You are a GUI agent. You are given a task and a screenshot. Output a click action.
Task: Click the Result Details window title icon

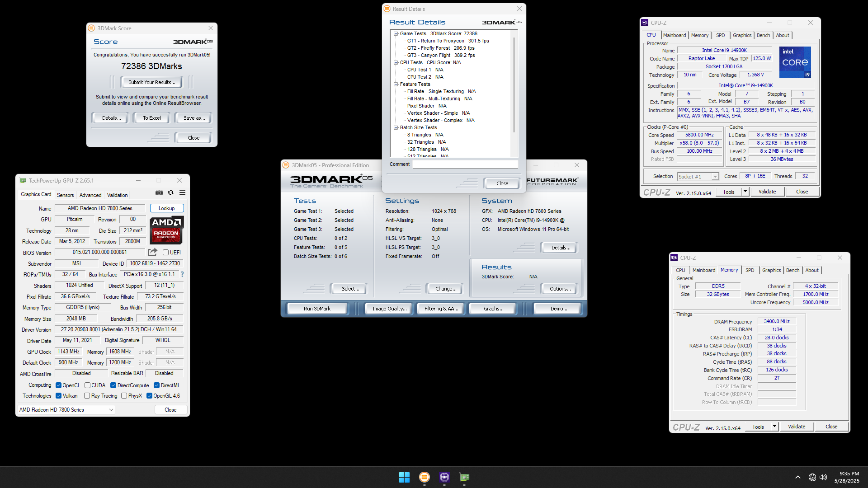coord(387,9)
